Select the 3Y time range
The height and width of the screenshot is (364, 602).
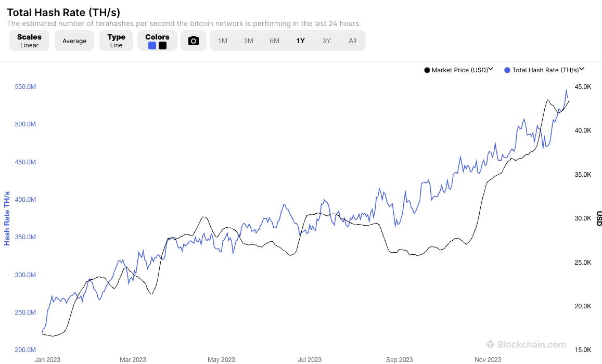tap(326, 41)
